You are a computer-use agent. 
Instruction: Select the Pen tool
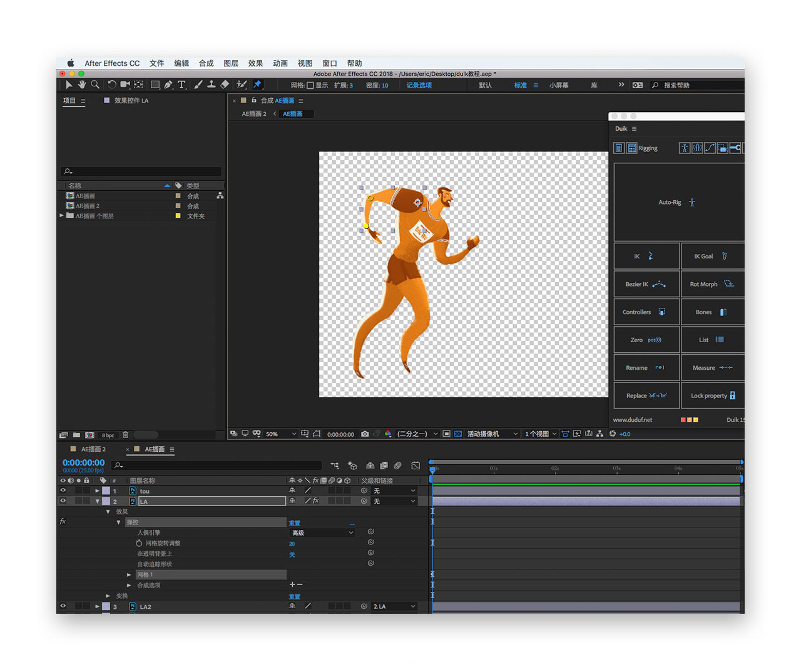coord(168,84)
